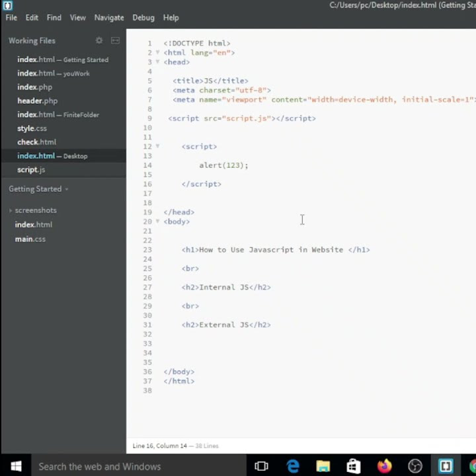Click the Brackets app icon in title bar

pyautogui.click(x=7, y=5)
